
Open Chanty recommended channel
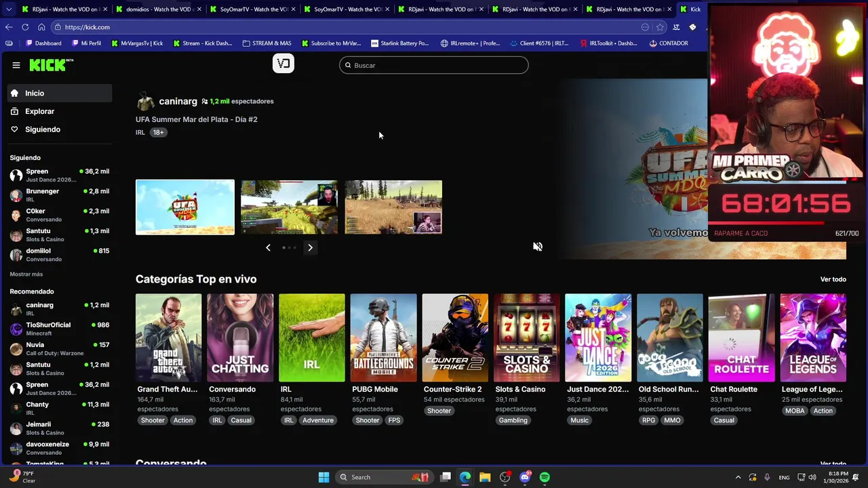tap(60, 409)
